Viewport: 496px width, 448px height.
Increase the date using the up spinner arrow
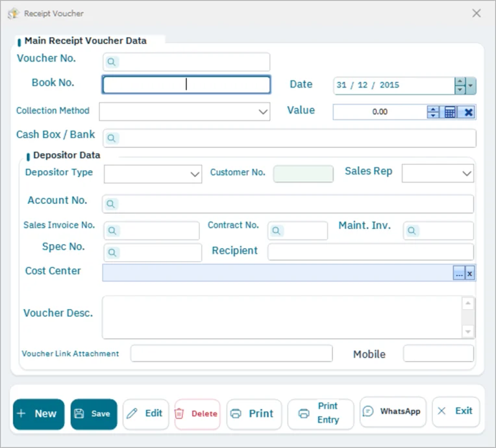(460, 82)
